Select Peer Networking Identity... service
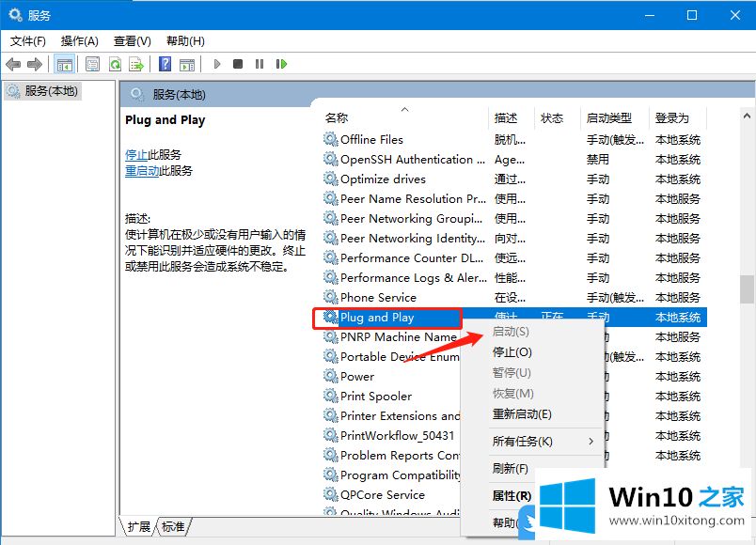 [514, 239]
